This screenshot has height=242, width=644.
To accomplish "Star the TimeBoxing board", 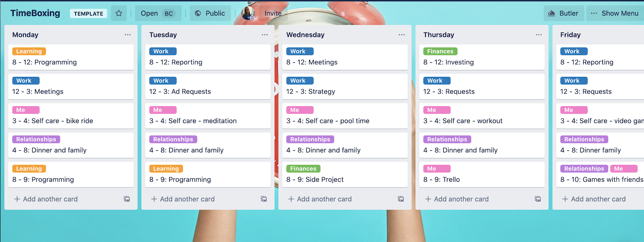I will (119, 13).
